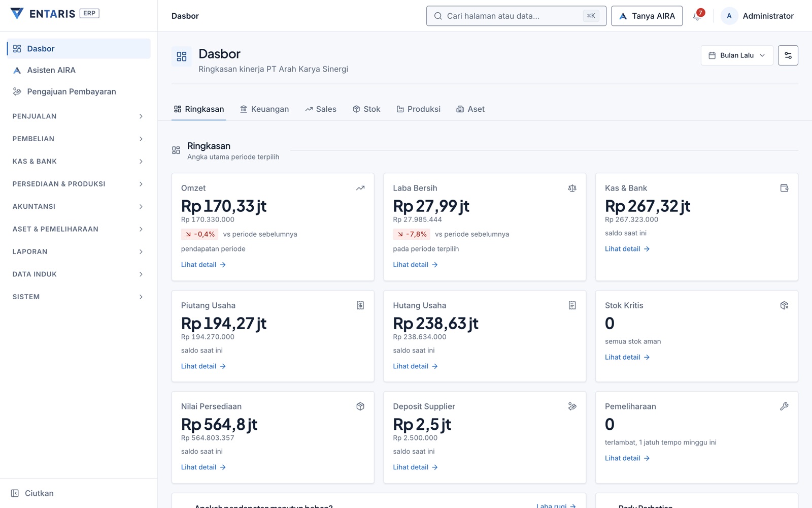Open the dashboard filter settings icon

coord(788,55)
